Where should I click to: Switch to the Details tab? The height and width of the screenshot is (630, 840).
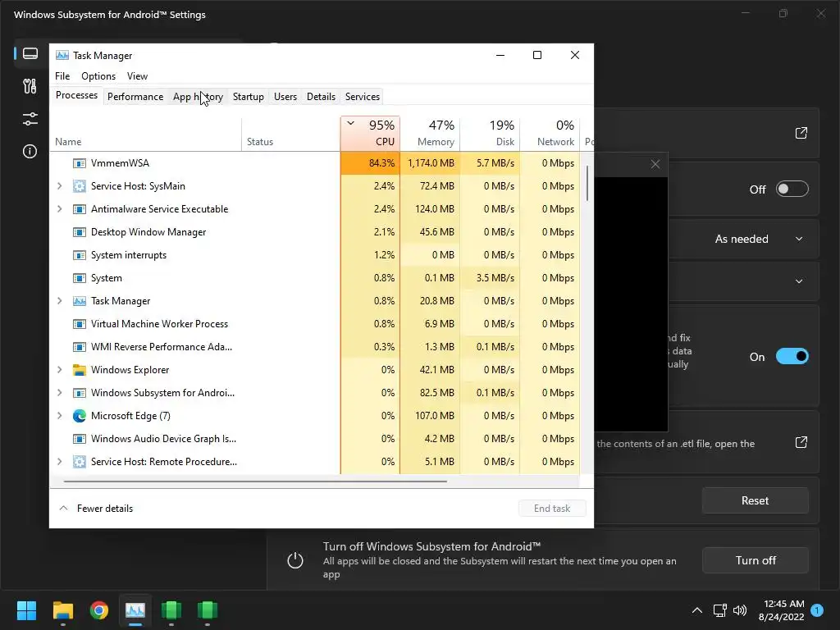(x=321, y=97)
